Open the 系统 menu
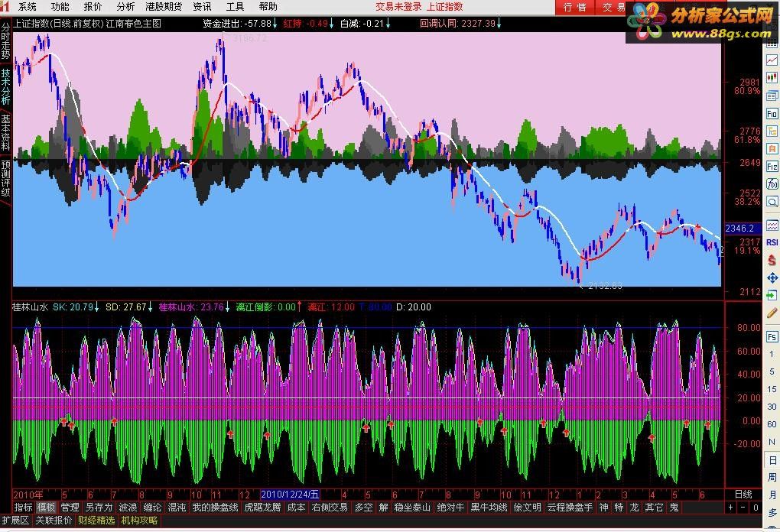 pyautogui.click(x=28, y=6)
